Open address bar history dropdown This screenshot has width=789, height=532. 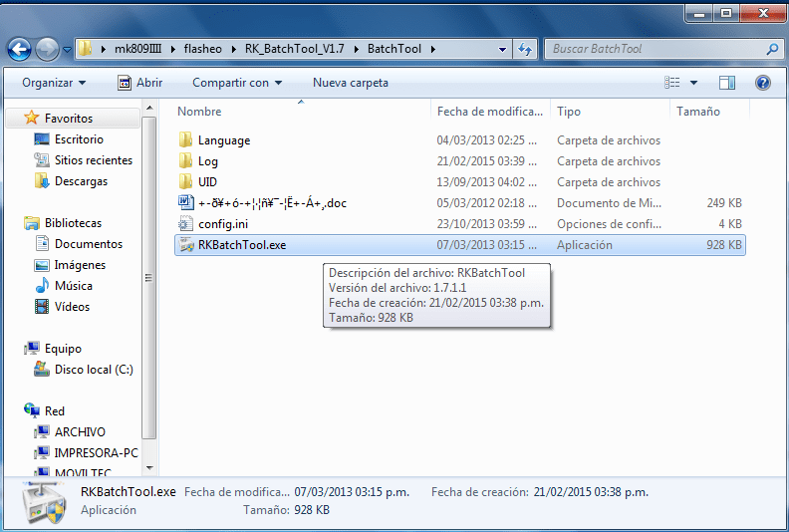point(502,50)
